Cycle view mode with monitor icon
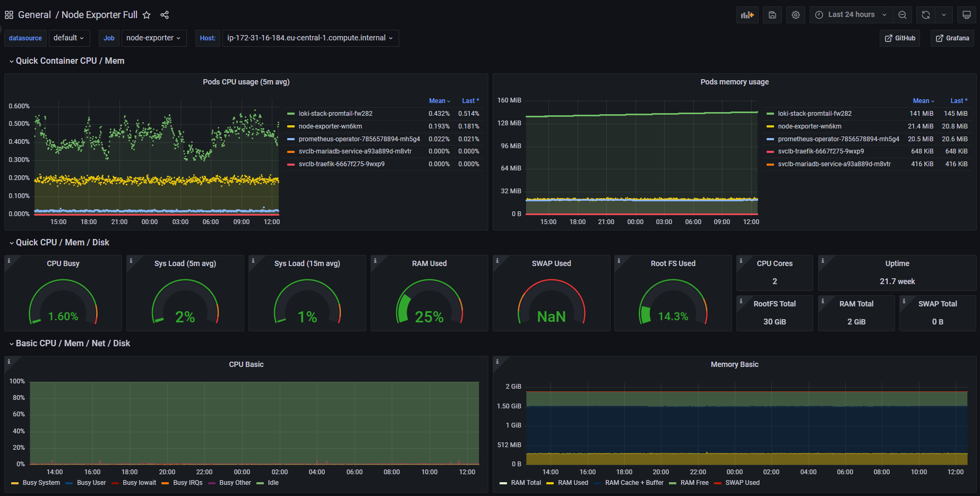This screenshot has height=496, width=980. 966,15
